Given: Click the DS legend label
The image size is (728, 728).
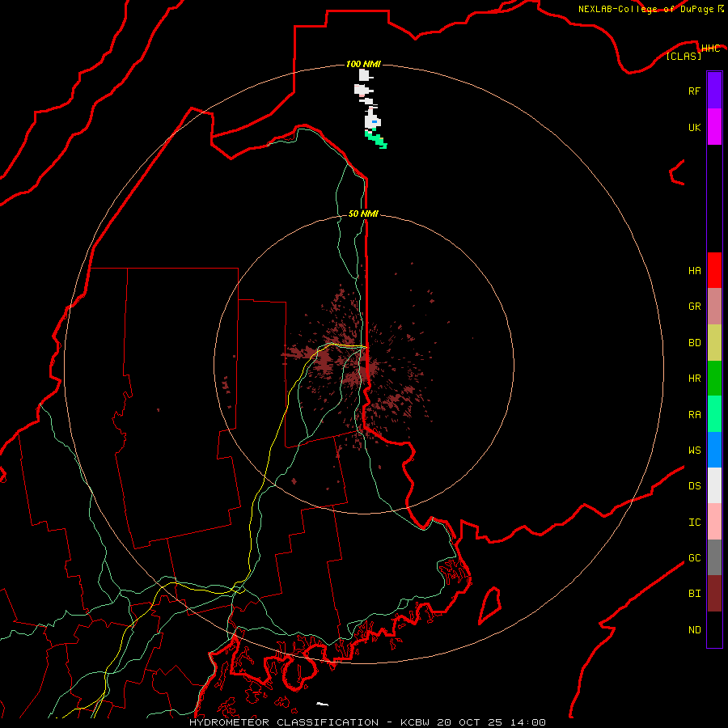Looking at the screenshot, I should coord(694,486).
